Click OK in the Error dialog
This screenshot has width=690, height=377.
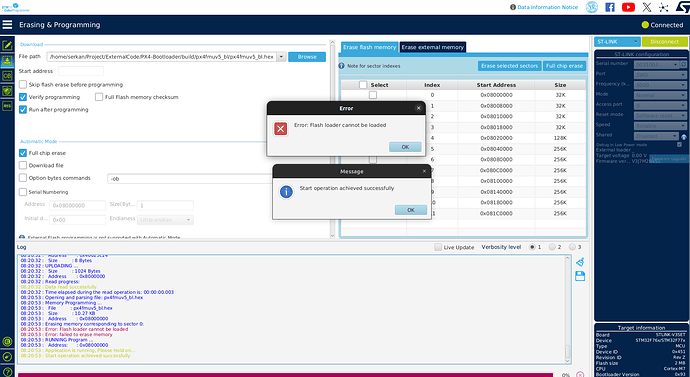tap(405, 147)
